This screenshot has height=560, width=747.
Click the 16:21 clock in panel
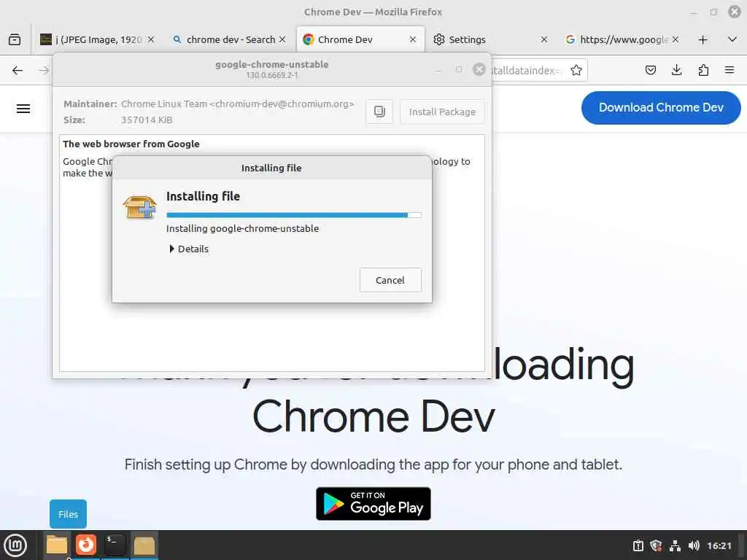click(x=719, y=545)
